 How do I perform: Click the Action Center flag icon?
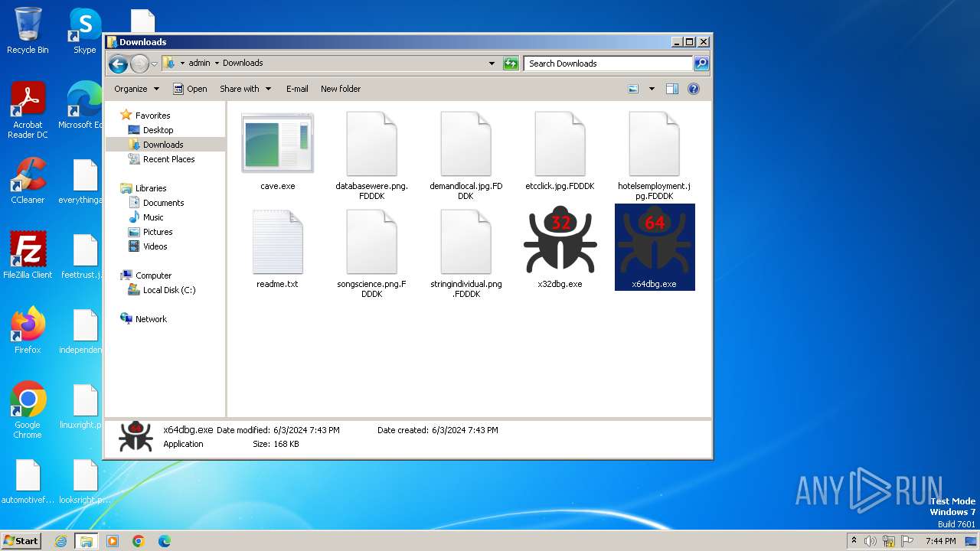click(906, 541)
